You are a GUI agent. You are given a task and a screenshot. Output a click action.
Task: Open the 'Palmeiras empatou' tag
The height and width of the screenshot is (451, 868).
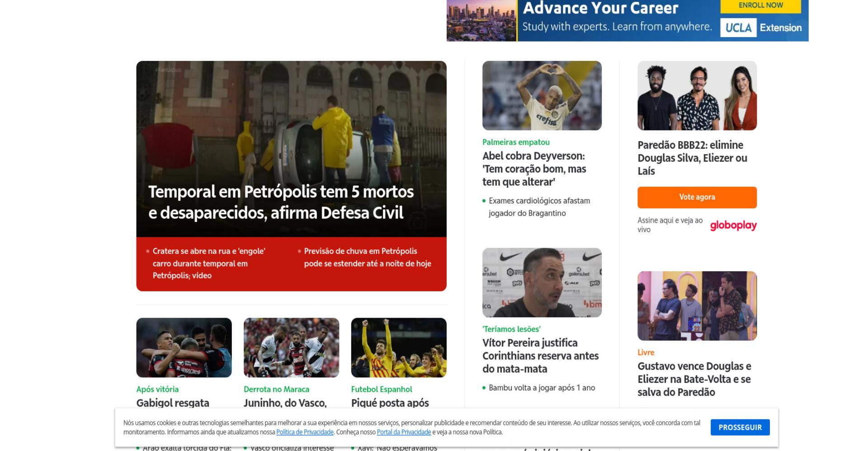516,142
